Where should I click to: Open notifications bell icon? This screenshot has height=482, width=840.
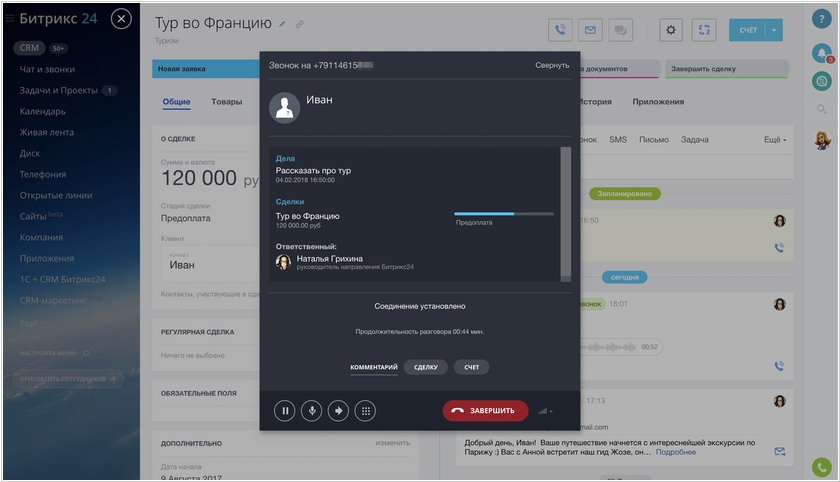(x=822, y=52)
